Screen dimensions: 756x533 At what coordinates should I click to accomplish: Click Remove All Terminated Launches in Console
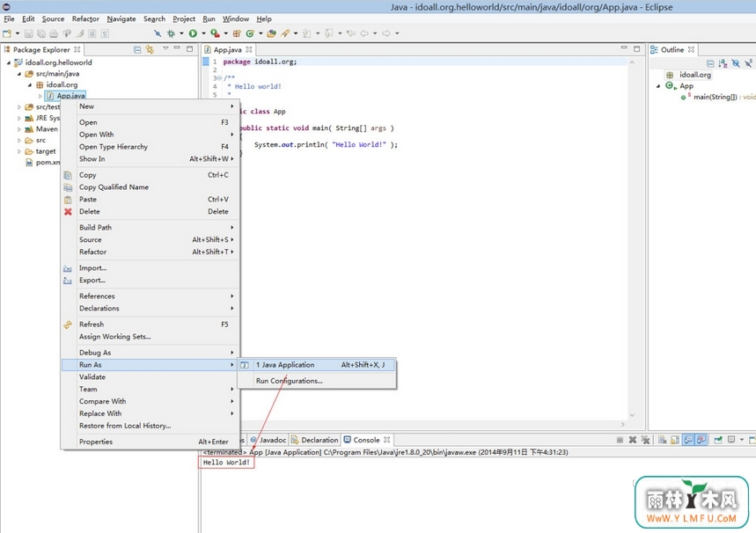pos(645,440)
